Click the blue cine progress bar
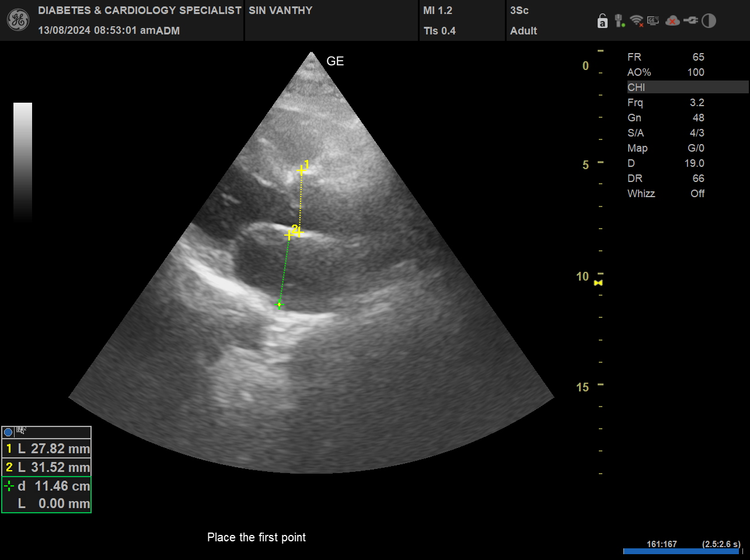The image size is (750, 560). point(681,551)
